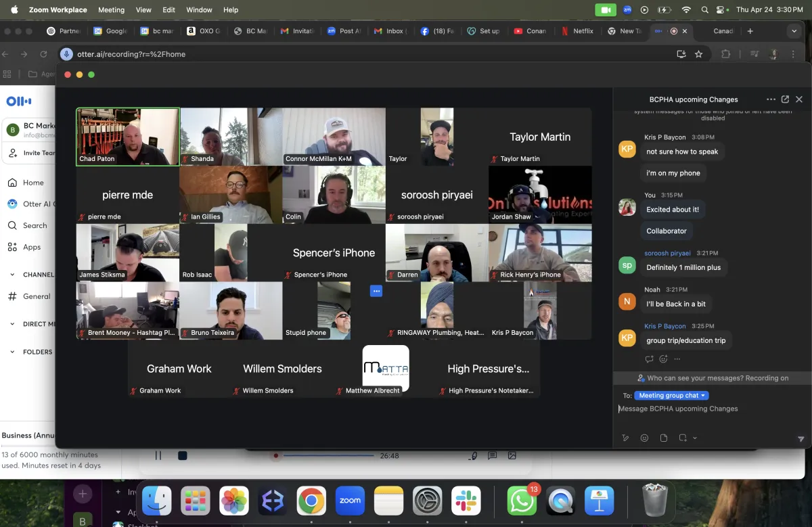This screenshot has height=527, width=812.
Task: Open the 'Meeting group chat' recipient dropdown
Action: click(671, 395)
